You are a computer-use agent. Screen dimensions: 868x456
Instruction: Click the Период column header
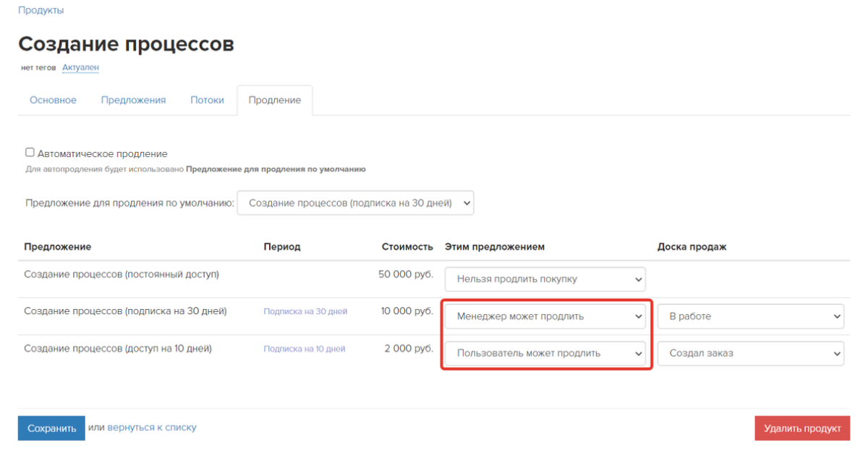pyautogui.click(x=282, y=247)
